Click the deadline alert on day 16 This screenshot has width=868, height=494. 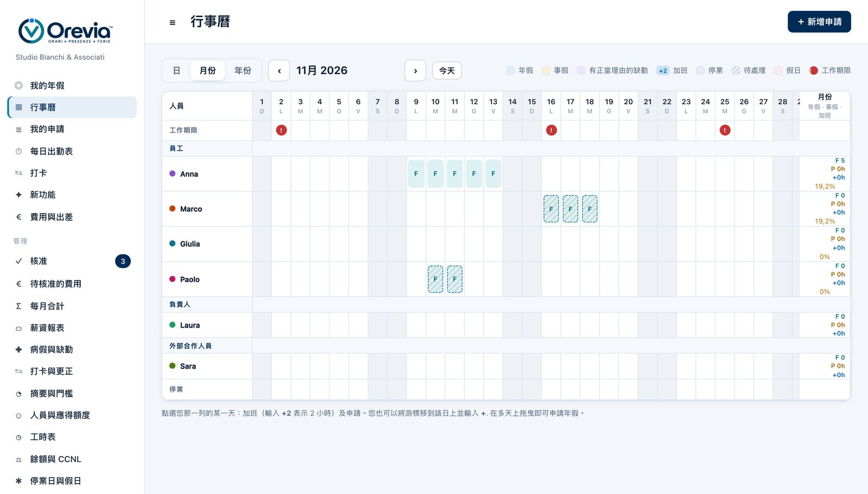coord(551,130)
